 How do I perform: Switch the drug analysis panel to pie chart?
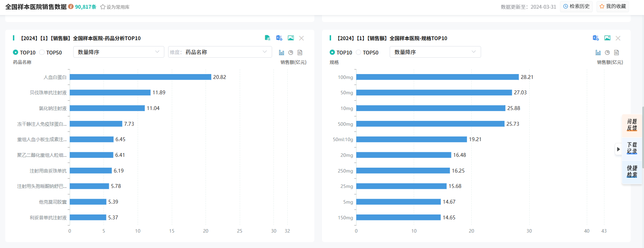tap(291, 52)
